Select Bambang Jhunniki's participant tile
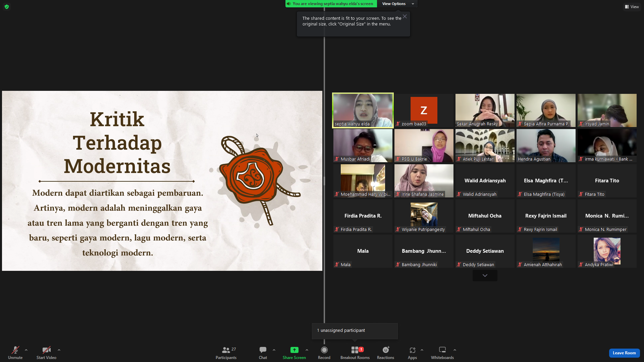644x362 pixels. tap(424, 251)
